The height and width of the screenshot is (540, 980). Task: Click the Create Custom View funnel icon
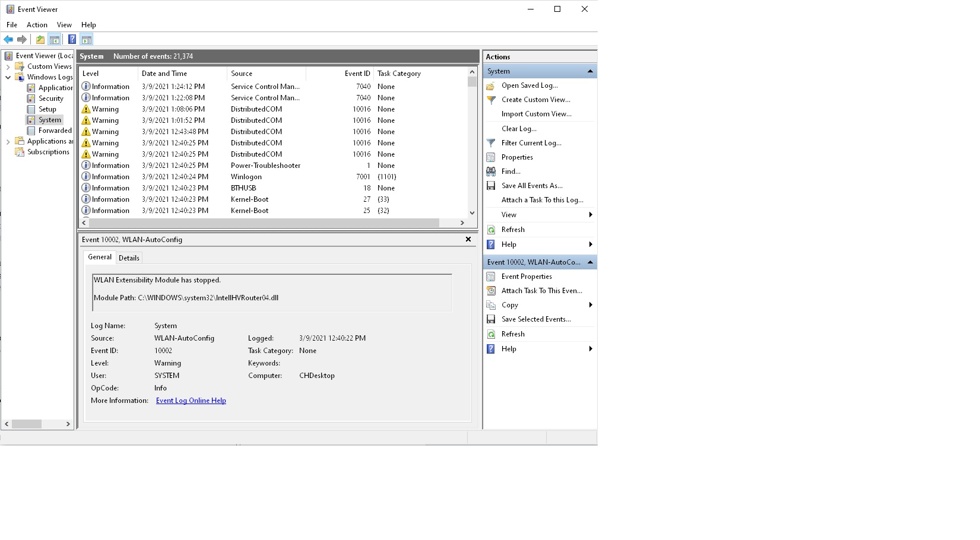pyautogui.click(x=491, y=100)
